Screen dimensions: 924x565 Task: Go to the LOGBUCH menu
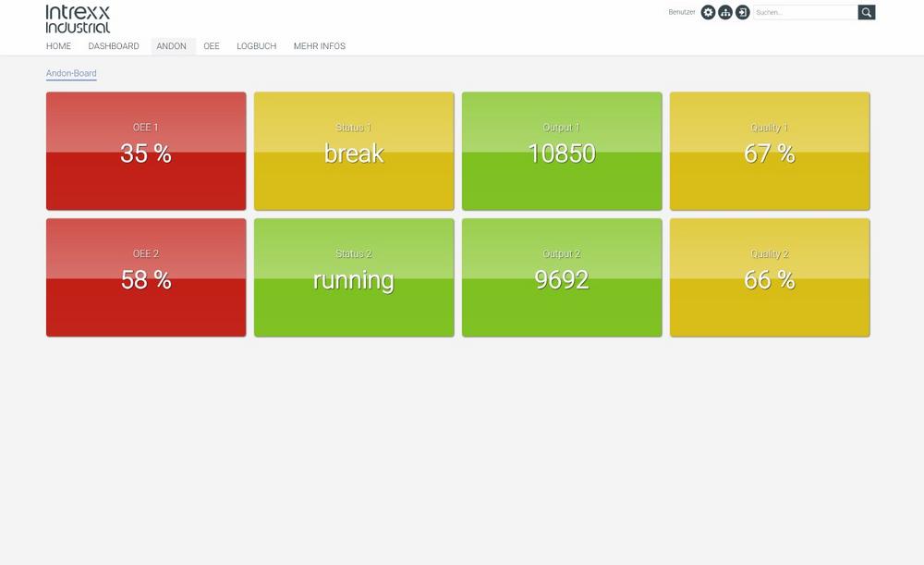tap(256, 46)
